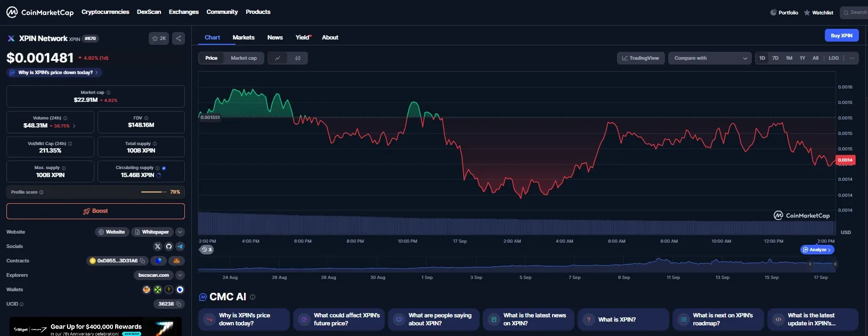The width and height of the screenshot is (868, 336).
Task: Show Volume (24h) info icon
Action: tap(66, 118)
